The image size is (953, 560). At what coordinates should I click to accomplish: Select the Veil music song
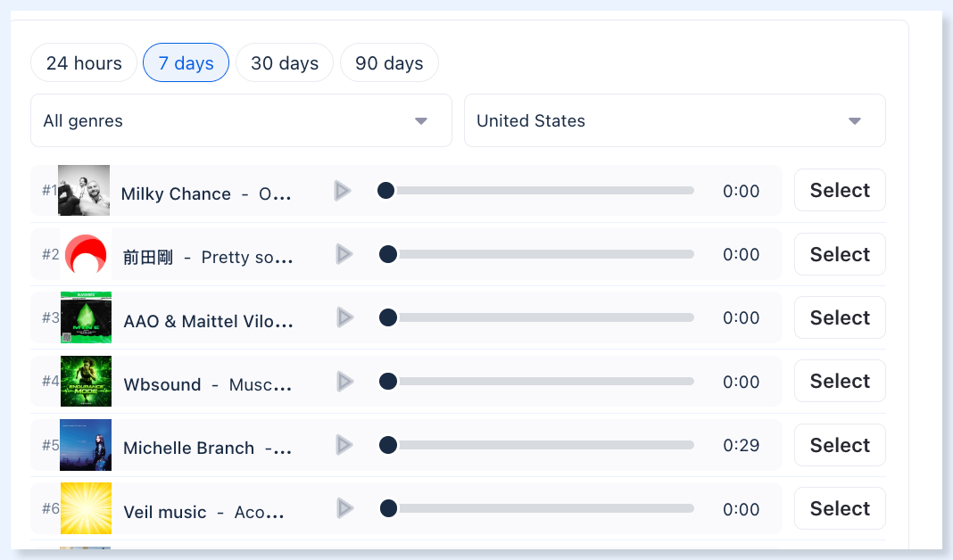[x=840, y=508]
